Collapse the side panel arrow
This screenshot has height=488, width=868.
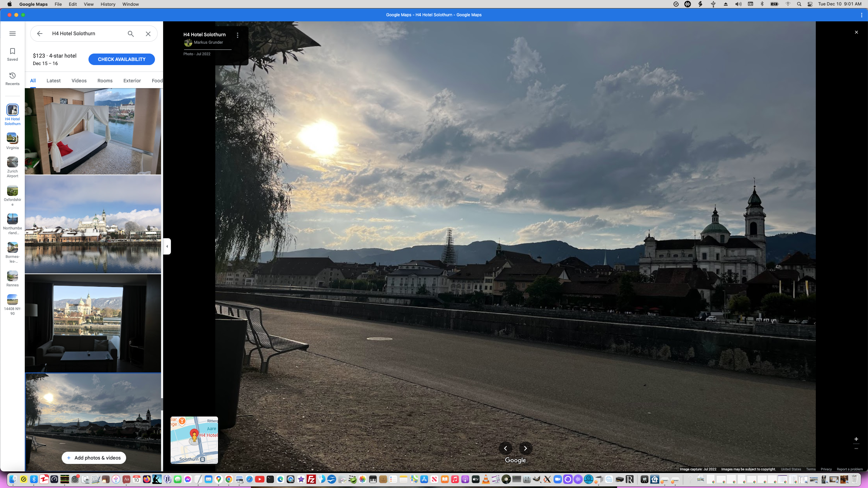(x=167, y=246)
